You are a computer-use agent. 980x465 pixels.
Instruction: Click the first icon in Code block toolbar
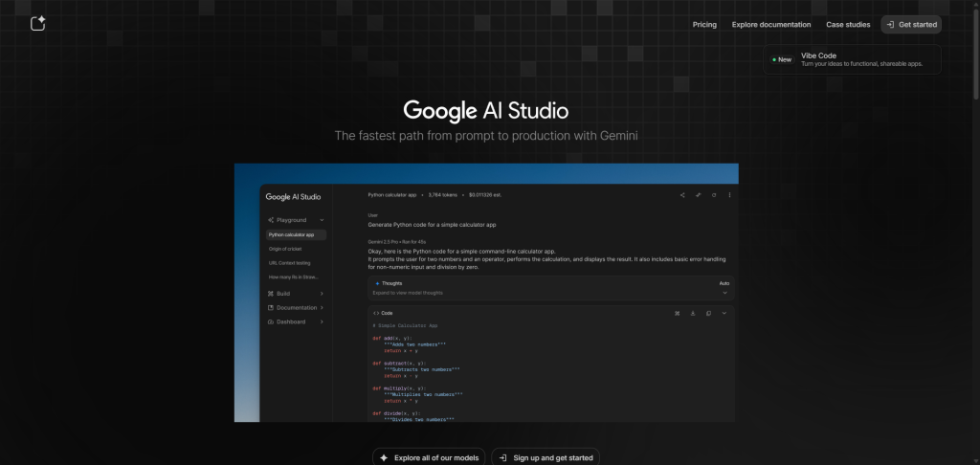pyautogui.click(x=677, y=313)
